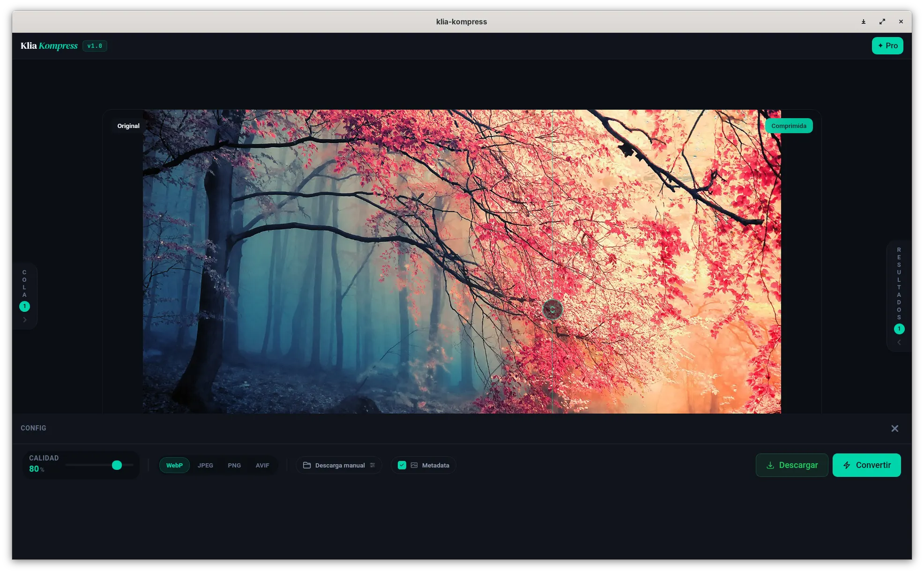Screen dimensions: 924x573
Task: Click the Calidad slider handle
Action: click(117, 465)
